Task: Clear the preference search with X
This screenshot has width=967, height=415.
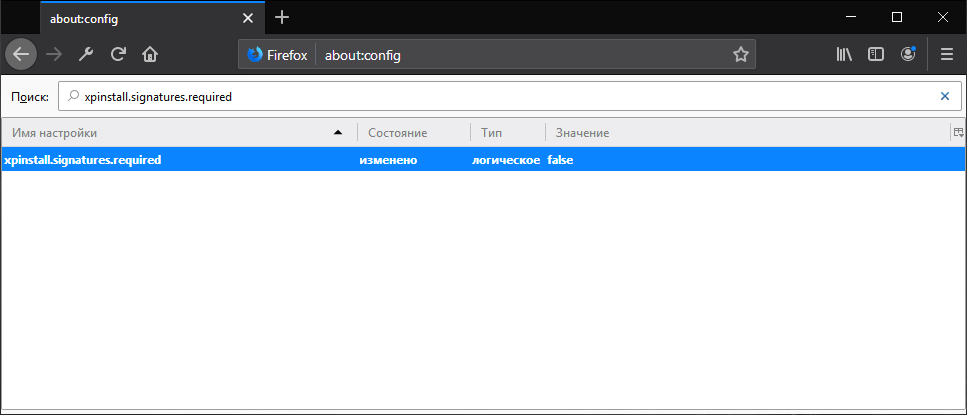Action: coord(944,96)
